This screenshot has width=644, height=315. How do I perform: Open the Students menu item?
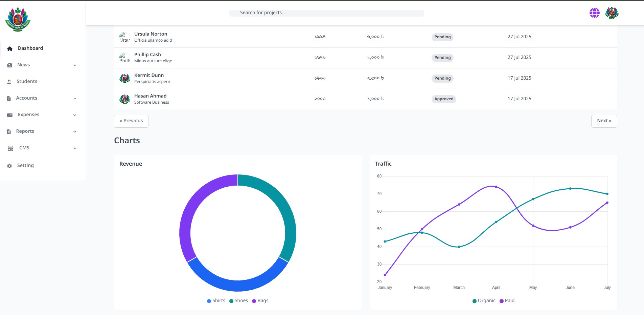[27, 82]
